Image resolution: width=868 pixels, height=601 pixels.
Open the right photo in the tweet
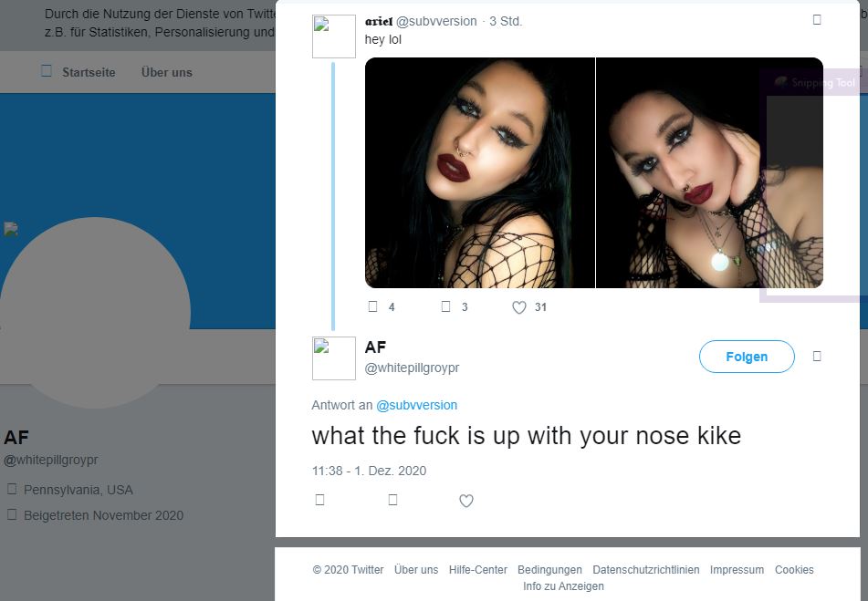[x=709, y=172]
